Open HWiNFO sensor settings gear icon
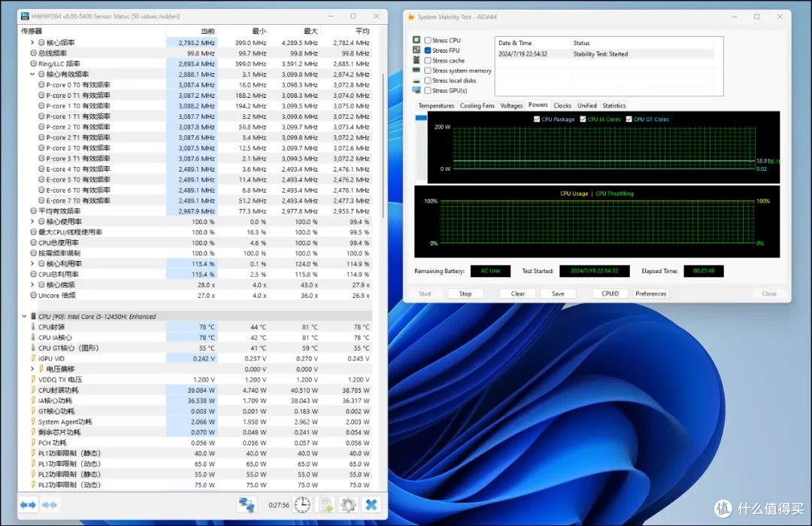This screenshot has width=812, height=526. pyautogui.click(x=348, y=505)
